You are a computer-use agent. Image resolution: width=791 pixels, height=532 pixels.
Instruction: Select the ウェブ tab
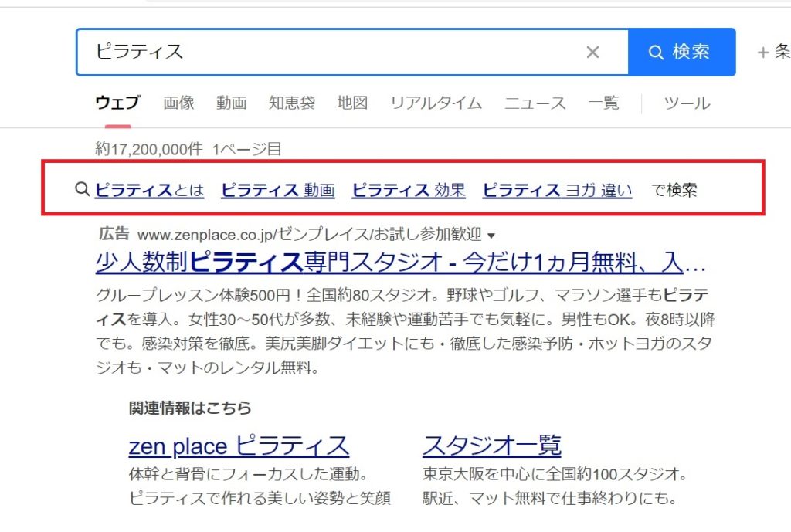[117, 103]
